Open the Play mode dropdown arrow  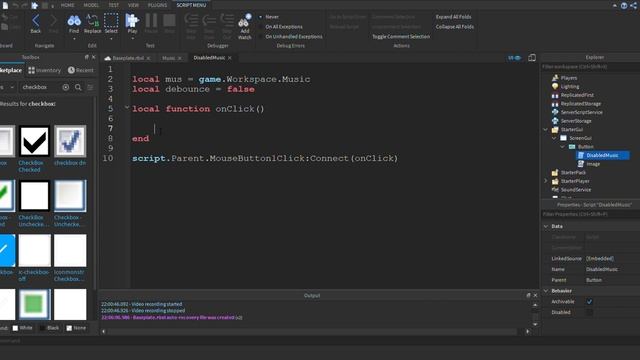click(132, 39)
